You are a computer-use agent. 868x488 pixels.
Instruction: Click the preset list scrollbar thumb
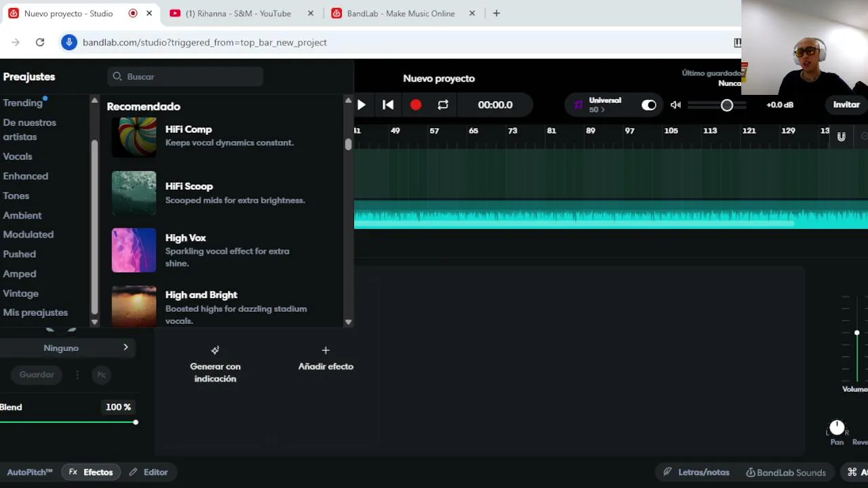[348, 144]
